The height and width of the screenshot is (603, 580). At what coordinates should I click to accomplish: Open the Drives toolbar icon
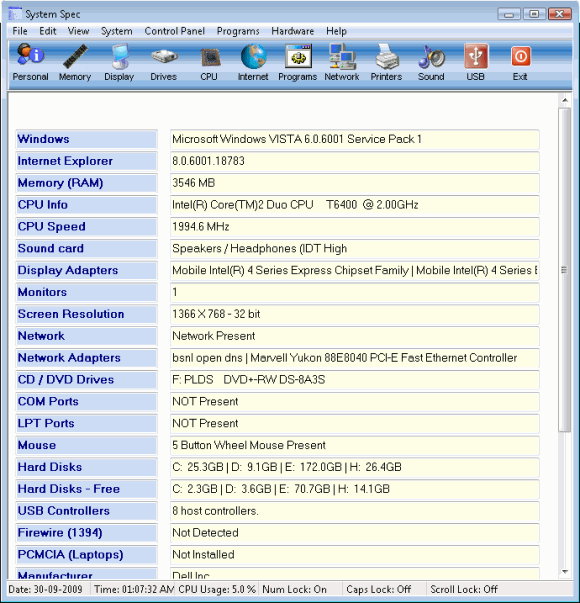pyautogui.click(x=164, y=62)
